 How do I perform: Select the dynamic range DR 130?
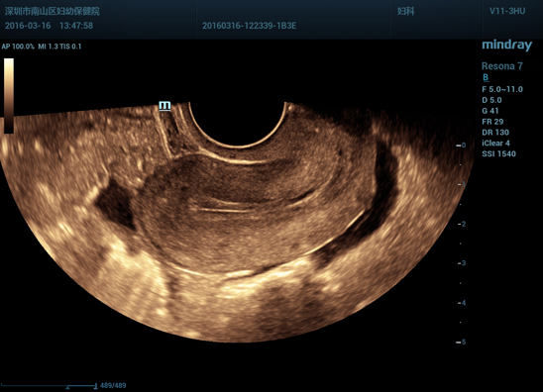[495, 133]
